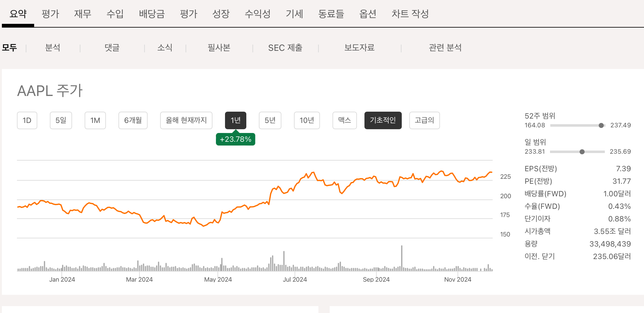Set chart range to 6개월
The image size is (644, 313).
[x=133, y=120]
